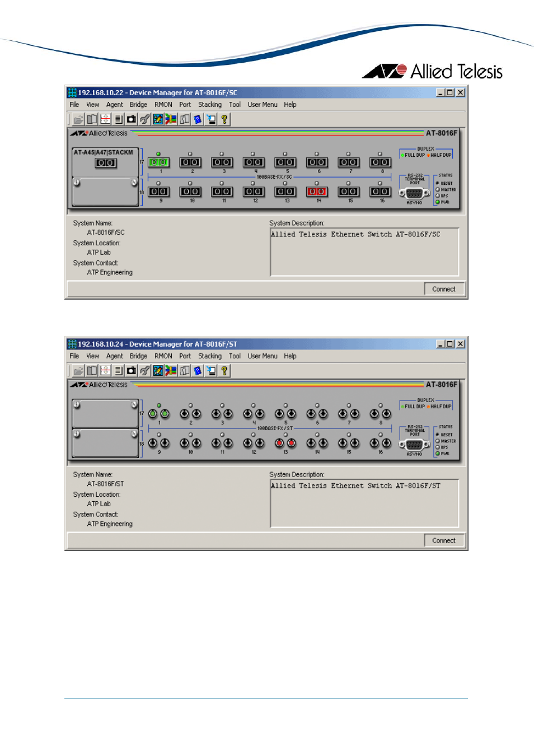Click System Description box in AT-8016F/SC window

[x=364, y=252]
